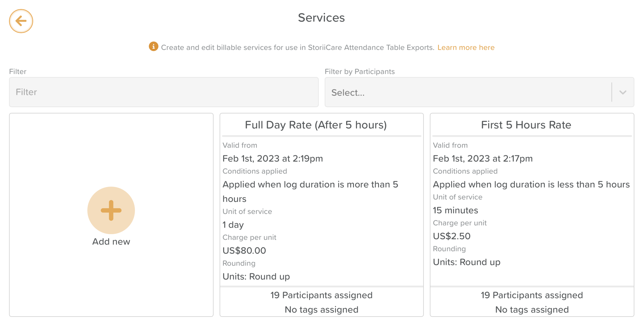The image size is (644, 322).
Task: Click the 'Add new' label
Action: 111,242
